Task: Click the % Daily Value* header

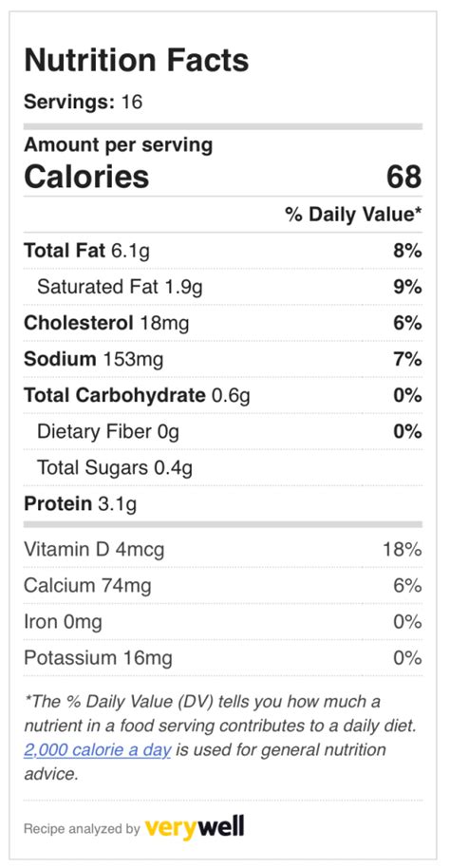Action: [x=354, y=215]
